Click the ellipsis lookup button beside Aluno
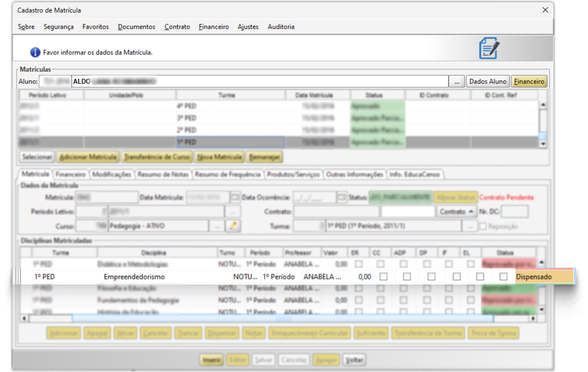The height and width of the screenshot is (372, 588). point(457,81)
